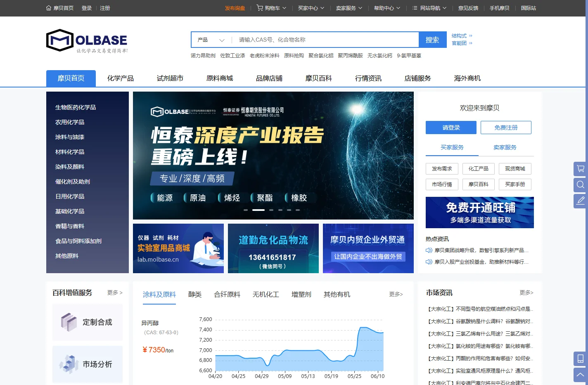Screen dimensions: 588x385
Task: Click the list icon beside 网站导航
Action: click(x=415, y=8)
